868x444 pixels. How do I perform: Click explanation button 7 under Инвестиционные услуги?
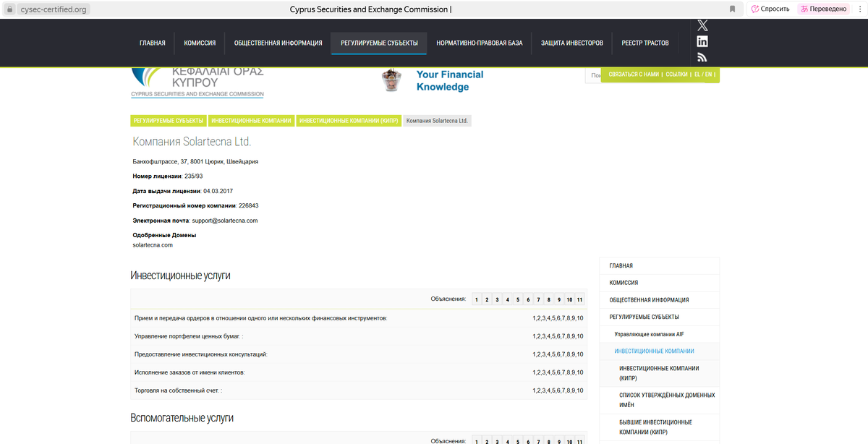[539, 299]
